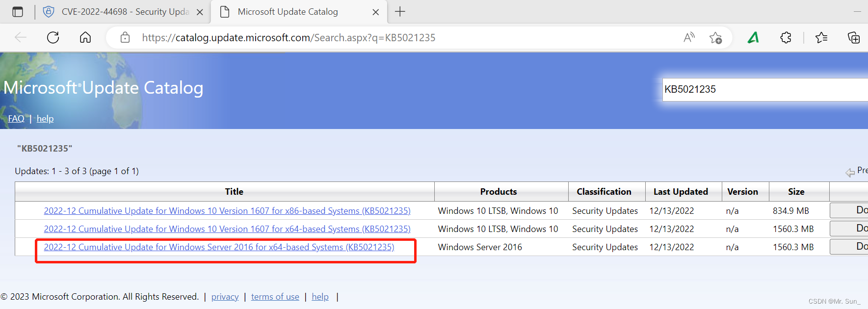Select the Microsoft Update Catalog tab
The image size is (868, 309).
299,12
